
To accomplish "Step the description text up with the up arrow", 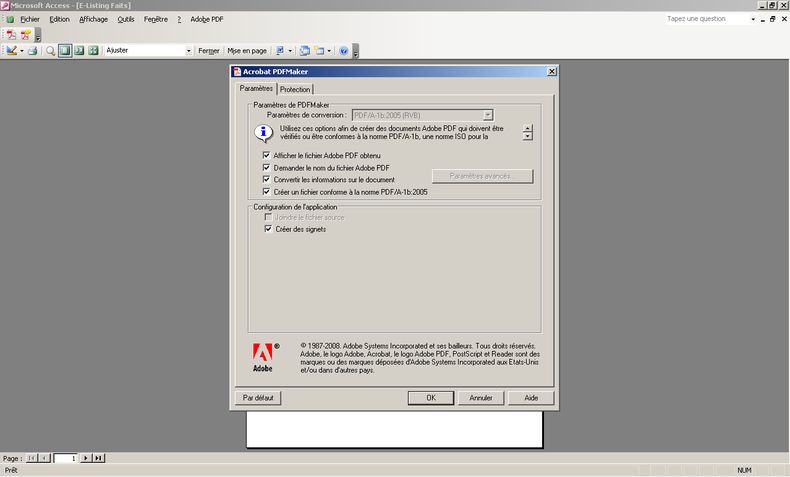I will click(x=528, y=128).
